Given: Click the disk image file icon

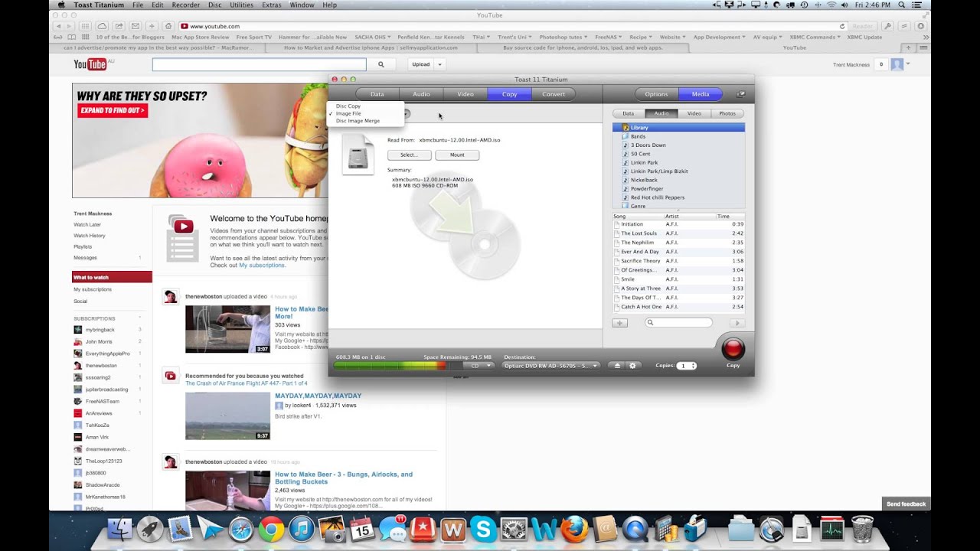Looking at the screenshot, I should 358,155.
